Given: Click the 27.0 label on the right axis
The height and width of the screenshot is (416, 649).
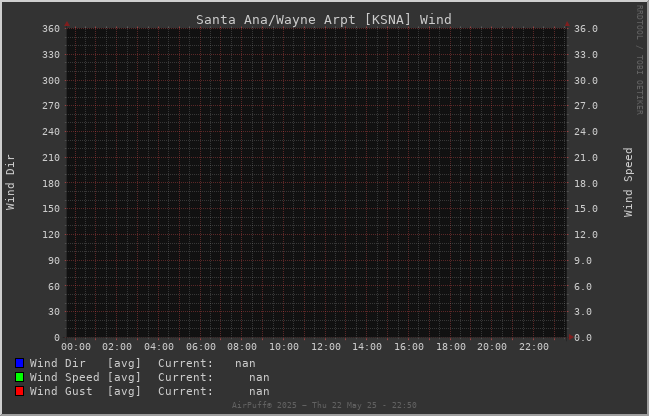Looking at the screenshot, I should (586, 106).
